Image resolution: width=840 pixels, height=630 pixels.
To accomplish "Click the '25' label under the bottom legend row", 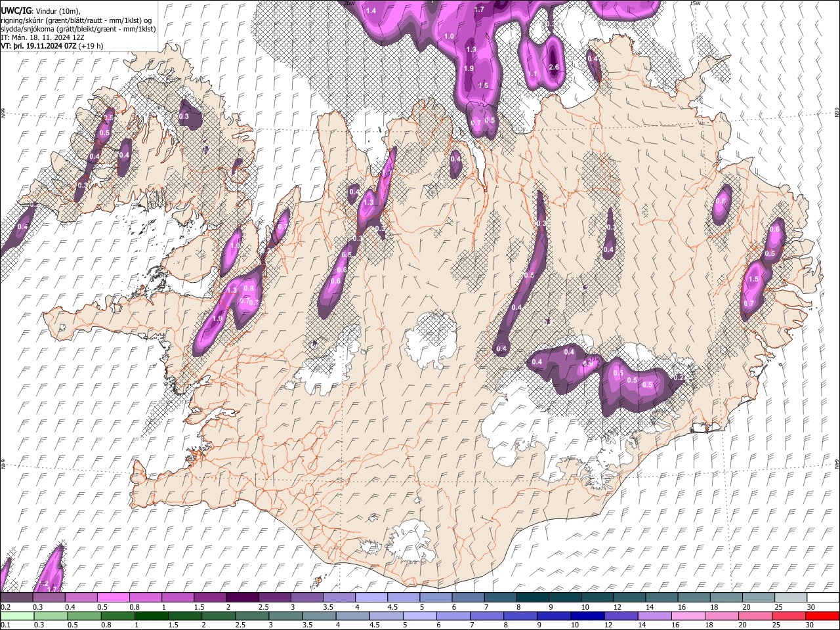I will click(776, 625).
